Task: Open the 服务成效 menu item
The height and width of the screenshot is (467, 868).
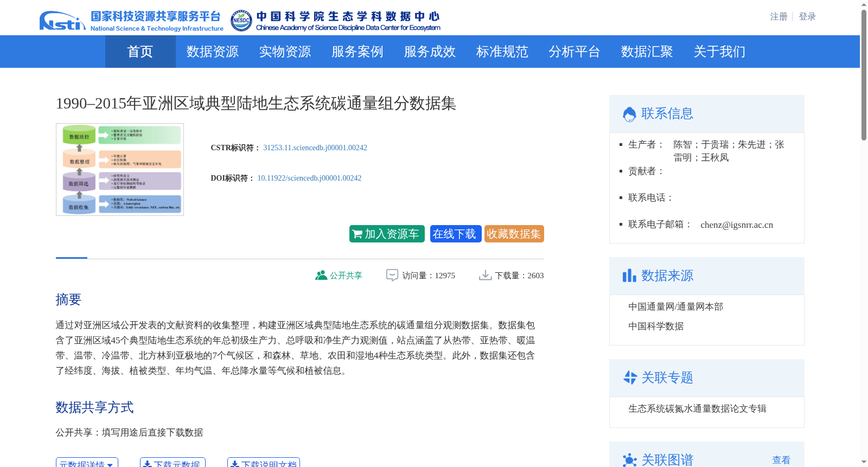Action: (x=430, y=52)
